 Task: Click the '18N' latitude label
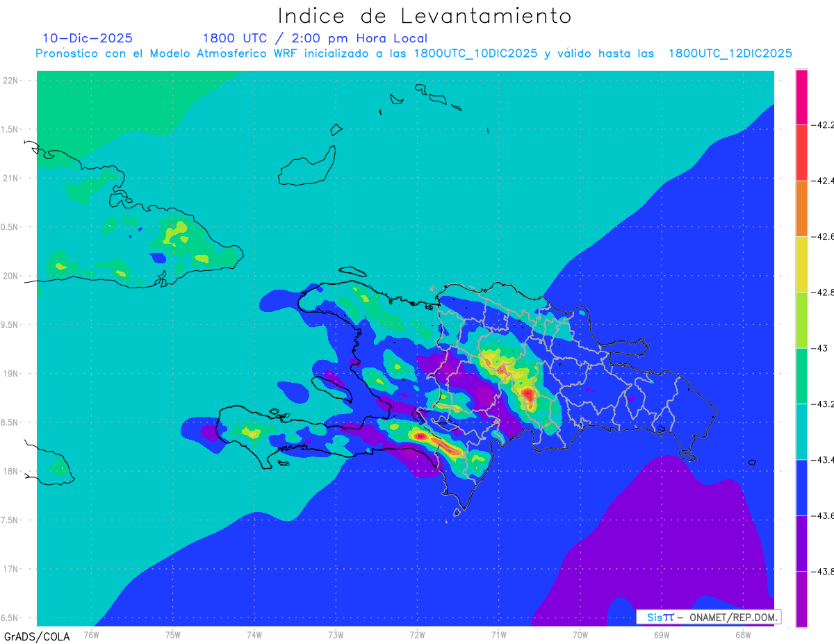coord(10,471)
